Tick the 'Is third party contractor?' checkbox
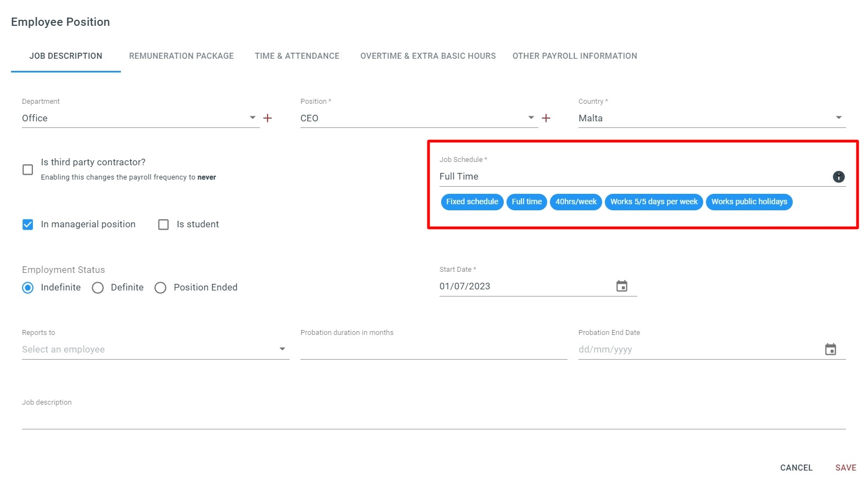Image resolution: width=868 pixels, height=481 pixels. 27,170
